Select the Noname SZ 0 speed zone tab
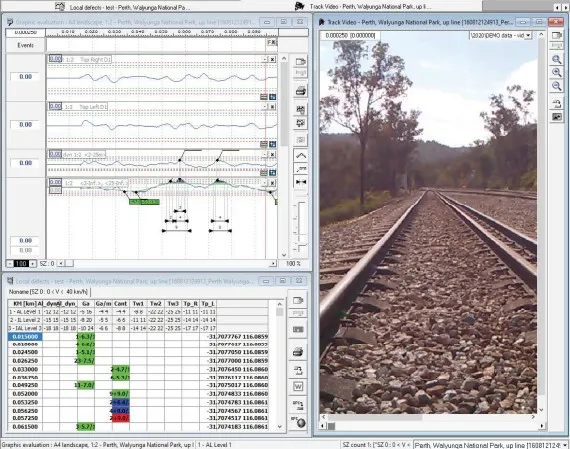This screenshot has height=449, width=570. click(x=49, y=292)
